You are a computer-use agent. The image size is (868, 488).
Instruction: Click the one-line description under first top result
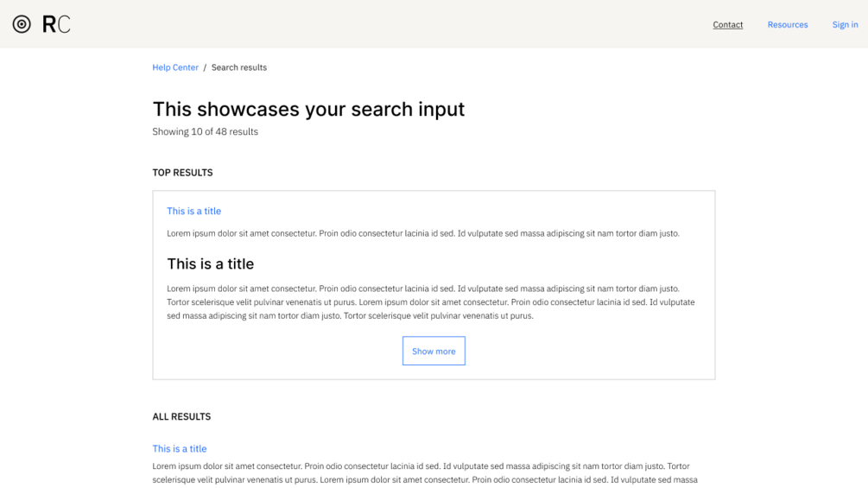point(422,233)
